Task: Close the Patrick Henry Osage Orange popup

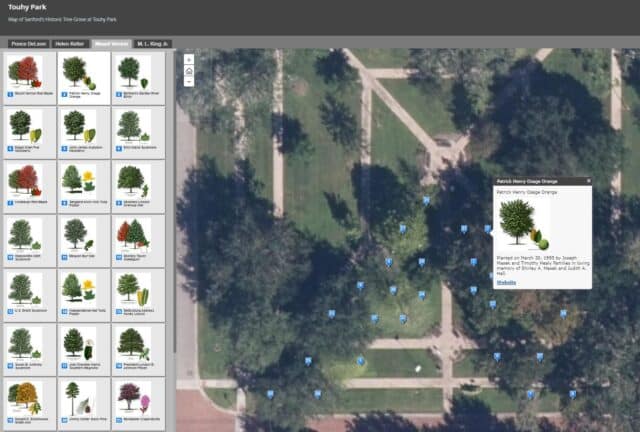Action: pos(588,181)
